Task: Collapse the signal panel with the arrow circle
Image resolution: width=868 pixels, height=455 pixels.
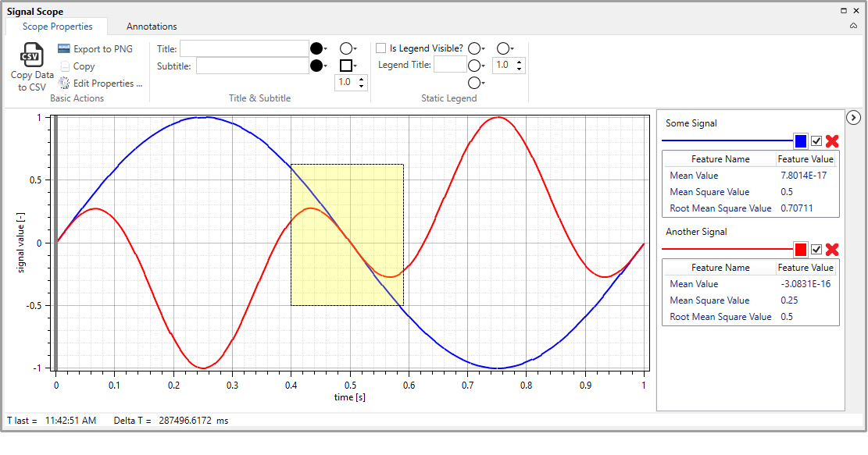Action: coord(854,117)
